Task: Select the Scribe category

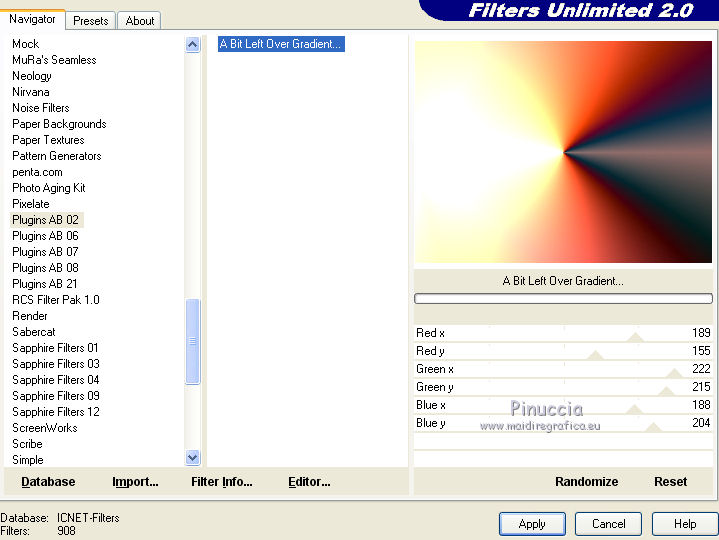Action: [x=27, y=444]
